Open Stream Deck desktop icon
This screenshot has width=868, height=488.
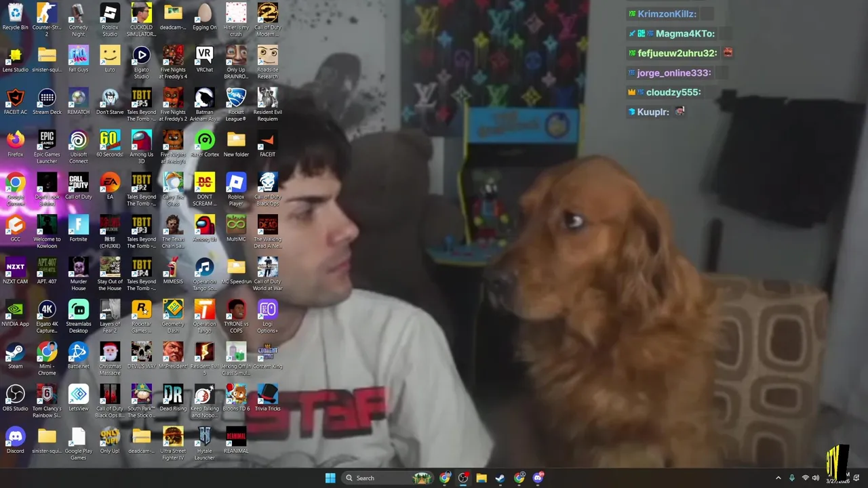tap(47, 102)
